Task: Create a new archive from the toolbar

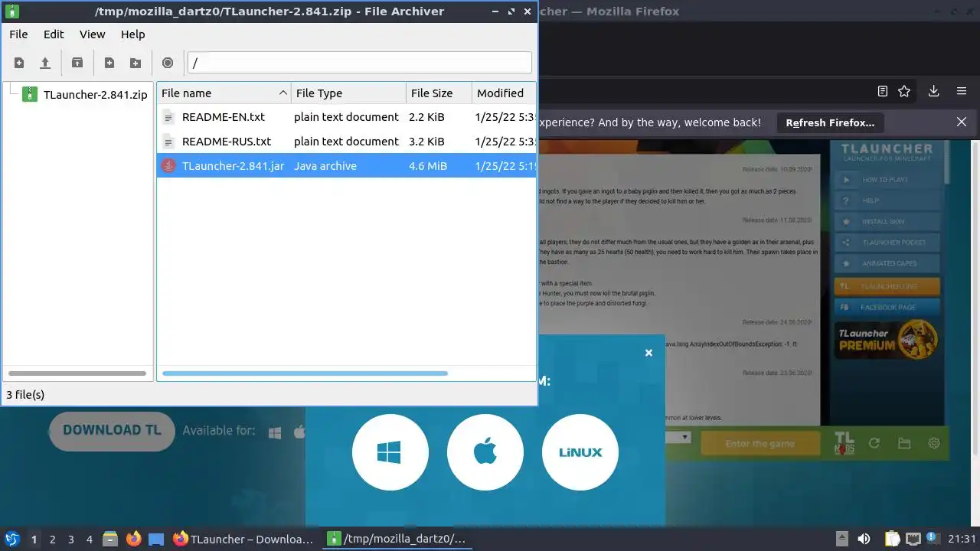Action: coord(19,63)
